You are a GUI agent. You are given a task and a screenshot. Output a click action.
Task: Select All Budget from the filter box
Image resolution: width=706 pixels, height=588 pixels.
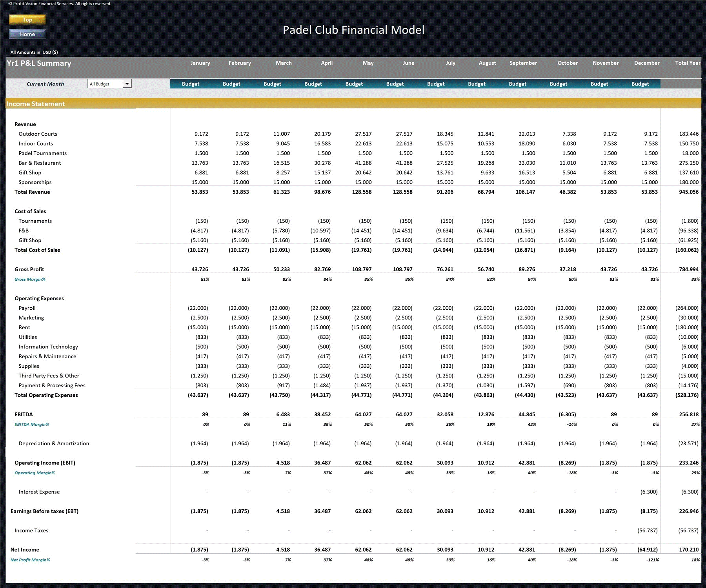click(x=104, y=83)
